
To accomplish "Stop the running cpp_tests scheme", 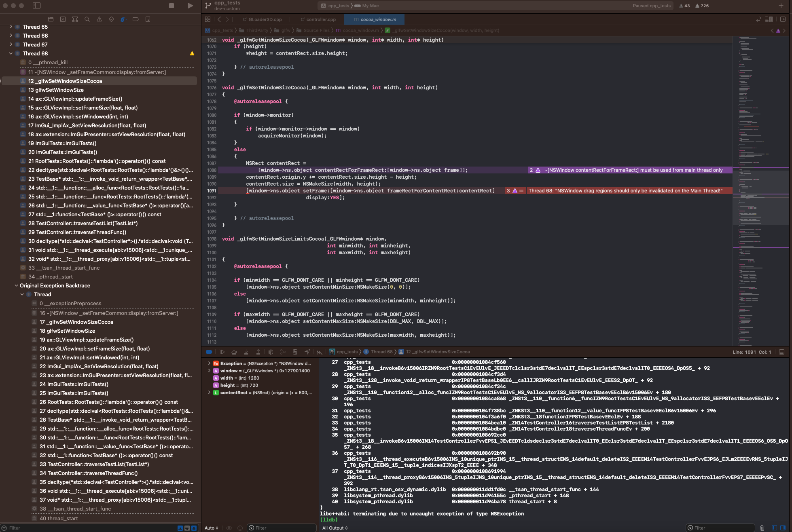I will pyautogui.click(x=172, y=6).
